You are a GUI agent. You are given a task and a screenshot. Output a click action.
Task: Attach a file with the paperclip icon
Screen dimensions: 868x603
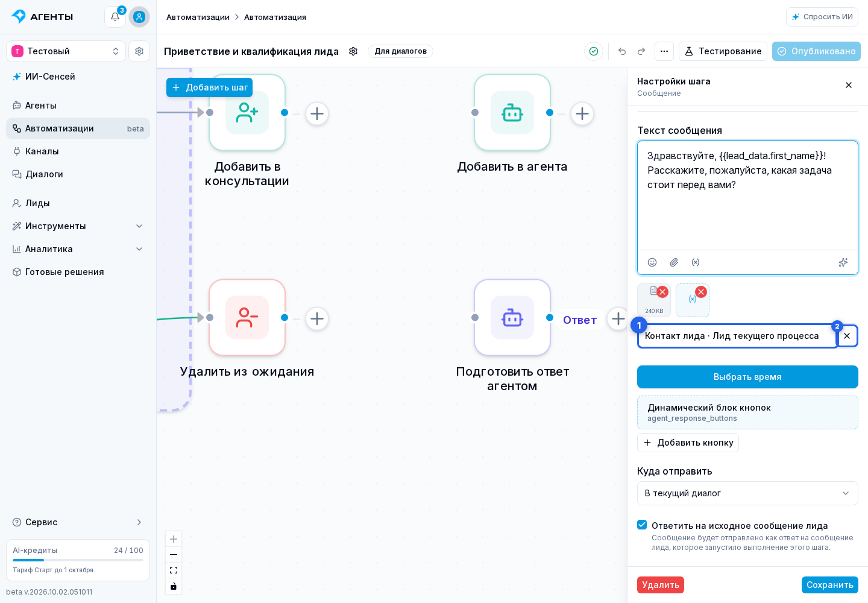(x=674, y=262)
